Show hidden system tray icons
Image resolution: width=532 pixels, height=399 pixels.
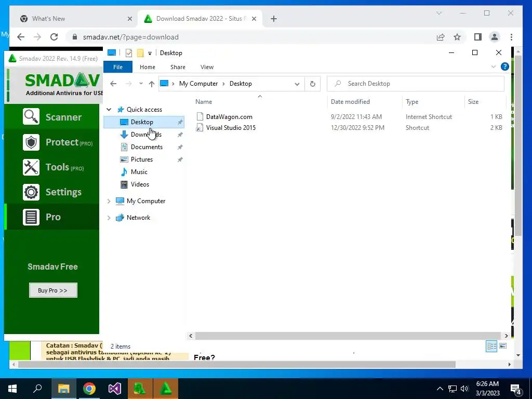coord(440,389)
